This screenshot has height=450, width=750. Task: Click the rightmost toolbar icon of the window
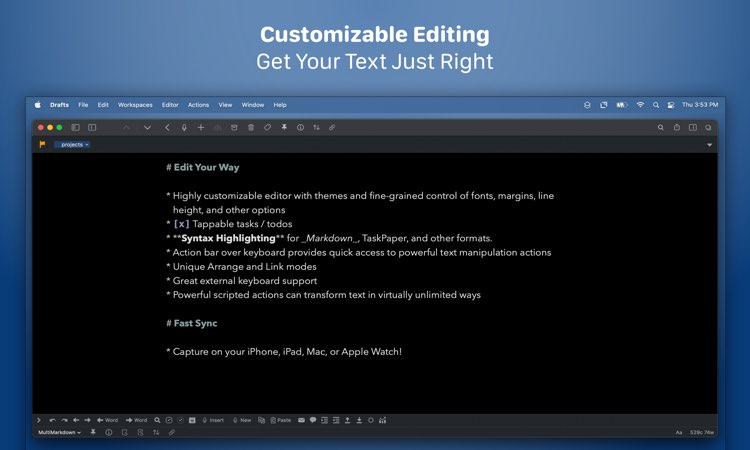click(x=708, y=128)
